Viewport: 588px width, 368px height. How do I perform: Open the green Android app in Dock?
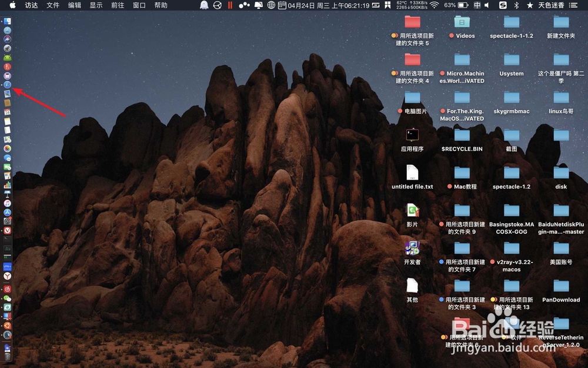coord(7,58)
